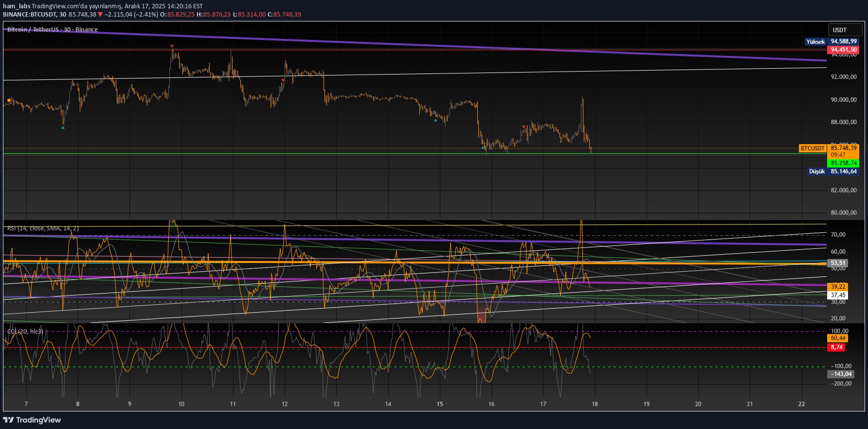This screenshot has width=868, height=429.
Task: Click the TradingView logo in the bottom corner
Action: pos(32,420)
